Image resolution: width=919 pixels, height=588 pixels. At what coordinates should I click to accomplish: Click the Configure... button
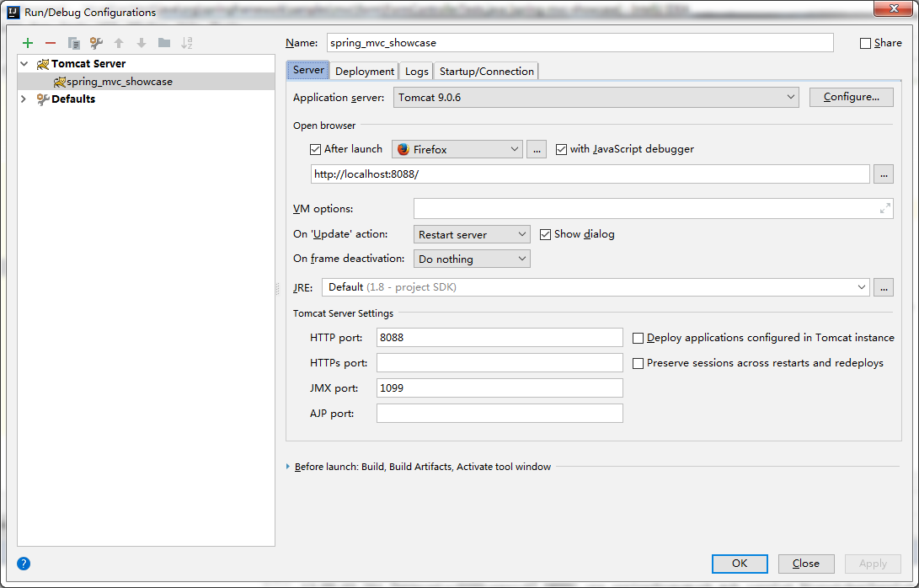(x=851, y=97)
